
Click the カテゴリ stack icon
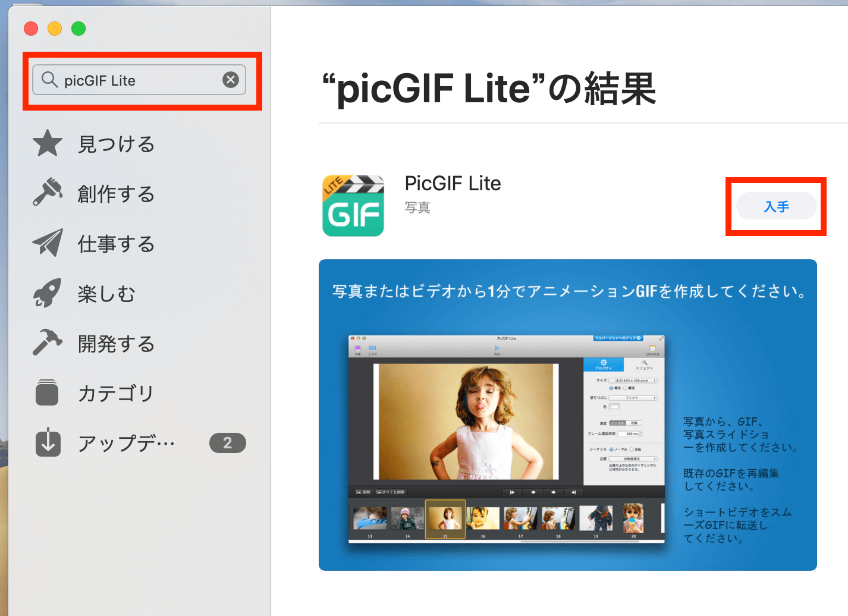[x=47, y=392]
